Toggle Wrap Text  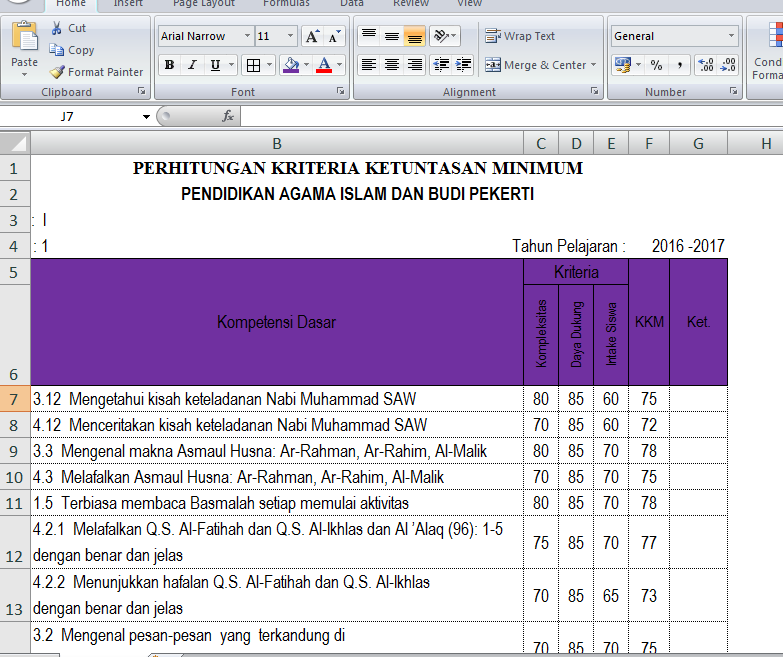(x=520, y=36)
